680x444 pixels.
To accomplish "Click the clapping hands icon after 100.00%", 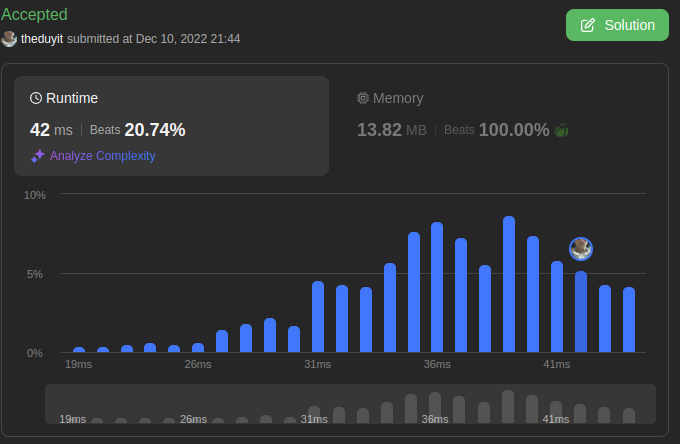I will click(x=561, y=130).
